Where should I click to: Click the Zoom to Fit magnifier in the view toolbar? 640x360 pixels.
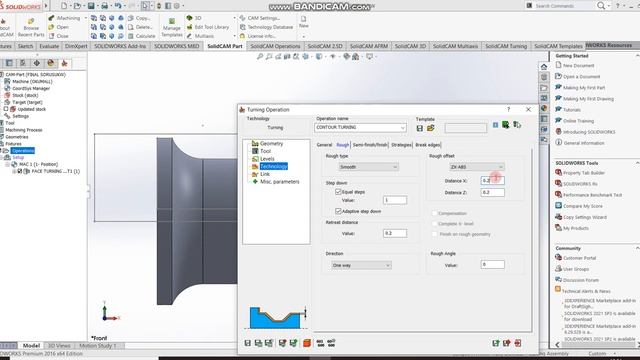click(x=260, y=57)
